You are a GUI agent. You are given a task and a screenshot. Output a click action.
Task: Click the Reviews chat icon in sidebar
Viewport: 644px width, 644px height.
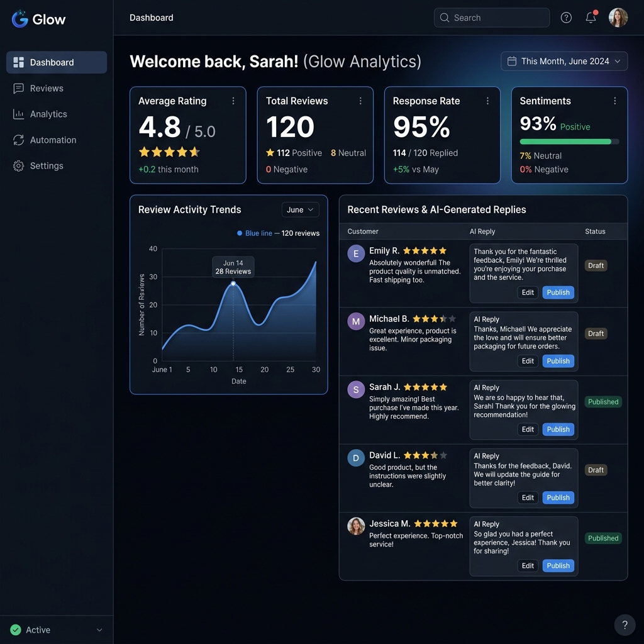(18, 88)
